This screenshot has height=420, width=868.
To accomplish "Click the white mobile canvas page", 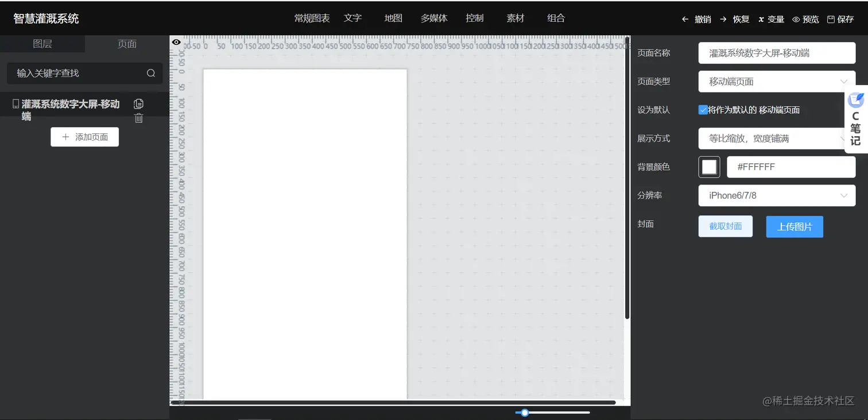I will tap(305, 234).
